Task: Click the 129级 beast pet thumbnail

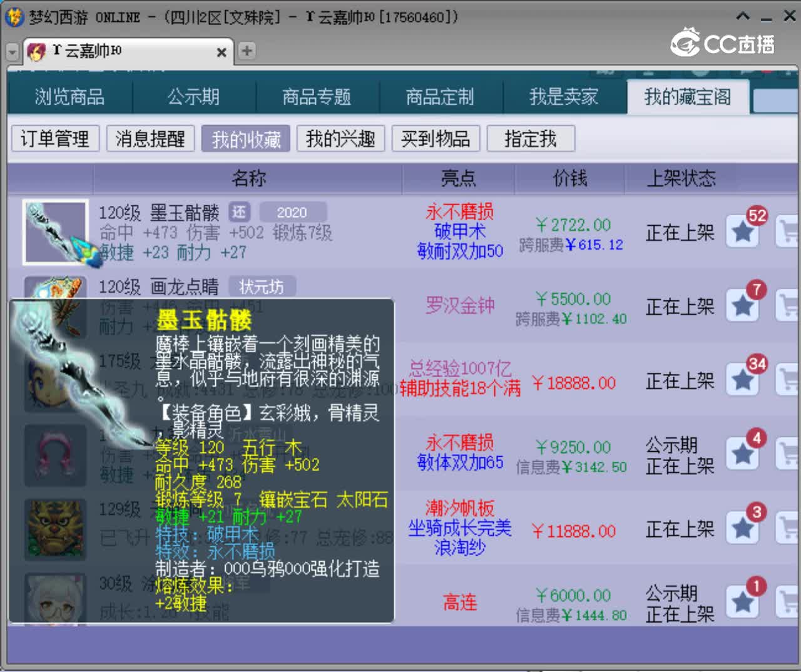Action: click(55, 529)
